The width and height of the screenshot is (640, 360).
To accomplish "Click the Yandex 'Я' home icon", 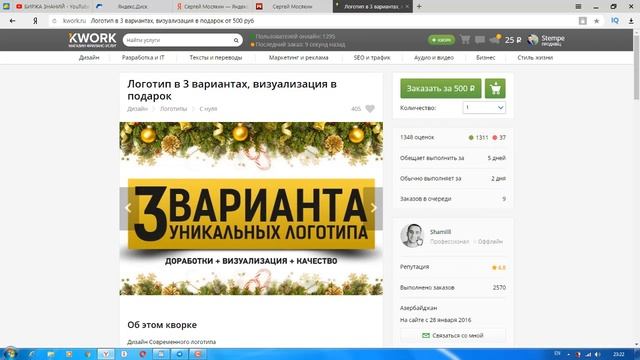I will [x=35, y=21].
